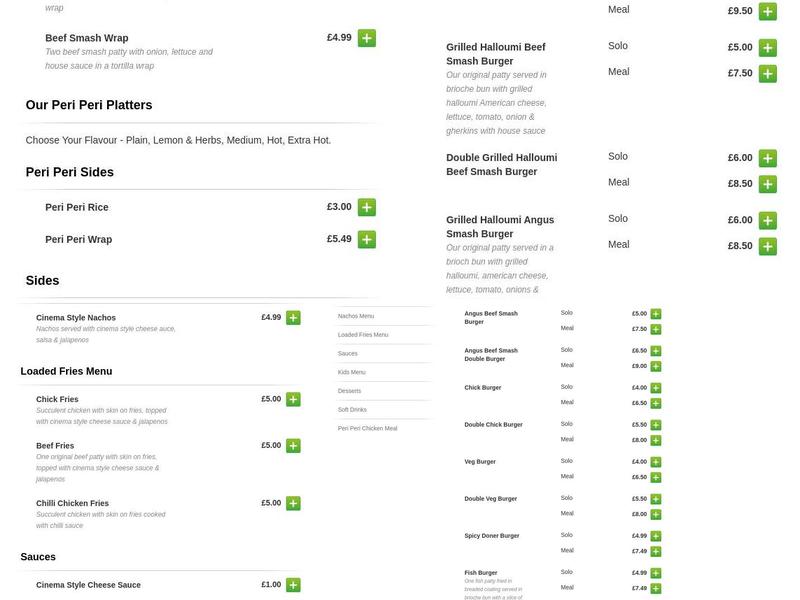Open the Sauces link in the sidebar
Screen dimensions: 800x600
pos(347,352)
